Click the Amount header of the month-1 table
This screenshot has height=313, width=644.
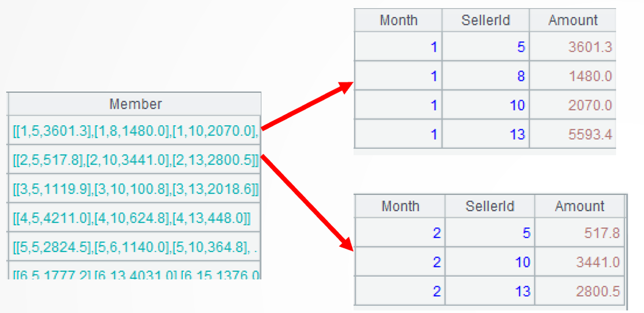[573, 20]
